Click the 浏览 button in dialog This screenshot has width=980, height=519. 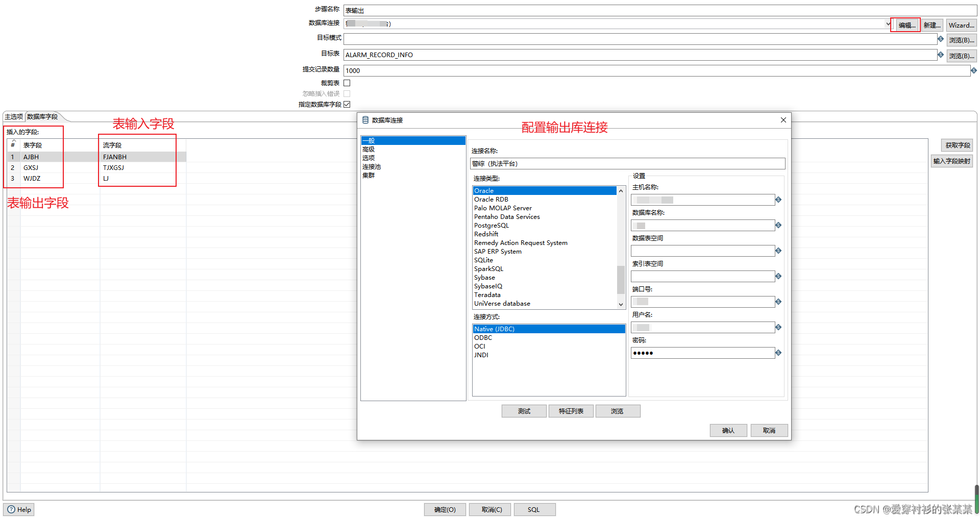(617, 411)
